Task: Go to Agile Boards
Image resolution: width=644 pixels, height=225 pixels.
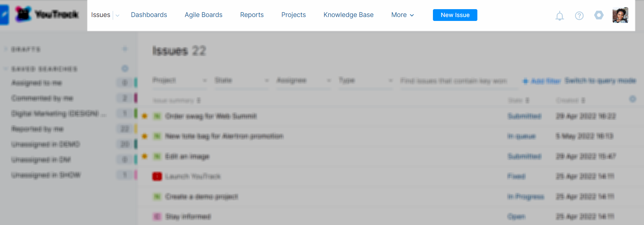Action: (204, 15)
